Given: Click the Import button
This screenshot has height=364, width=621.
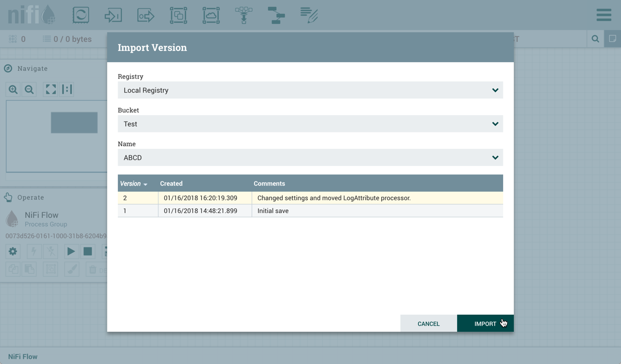Looking at the screenshot, I should pos(485,323).
